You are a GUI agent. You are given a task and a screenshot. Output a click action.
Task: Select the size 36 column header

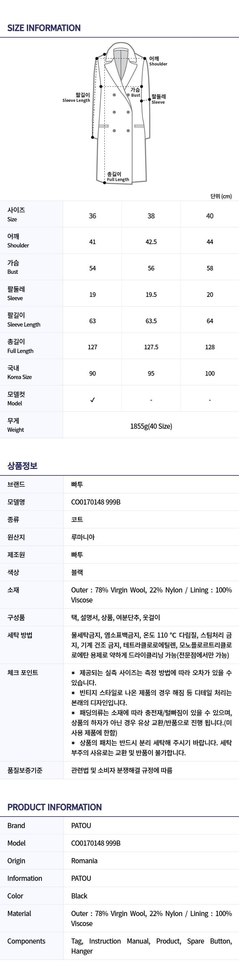point(93,216)
